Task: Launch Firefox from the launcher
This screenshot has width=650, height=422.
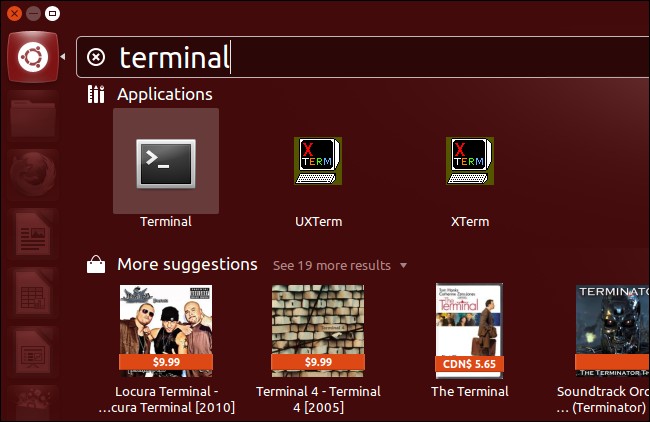Action: 33,174
